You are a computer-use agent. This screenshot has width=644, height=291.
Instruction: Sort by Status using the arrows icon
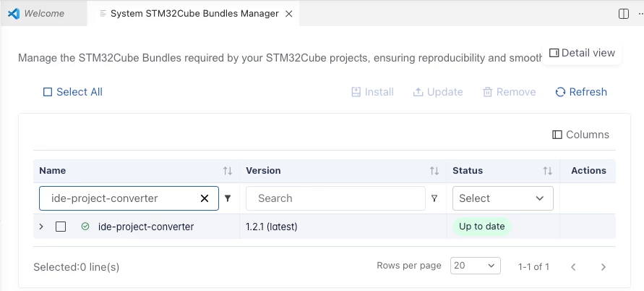coord(547,171)
